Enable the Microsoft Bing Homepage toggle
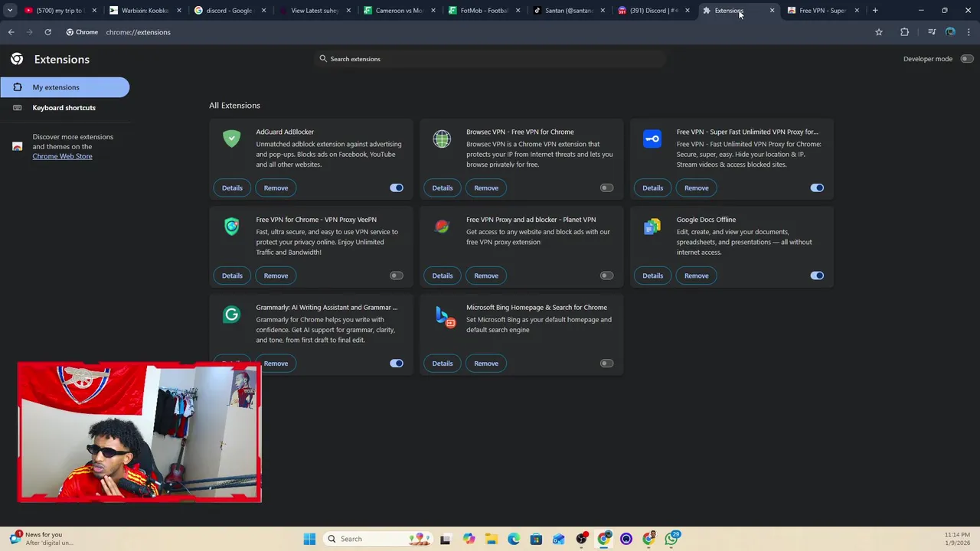The width and height of the screenshot is (980, 551). click(x=606, y=364)
